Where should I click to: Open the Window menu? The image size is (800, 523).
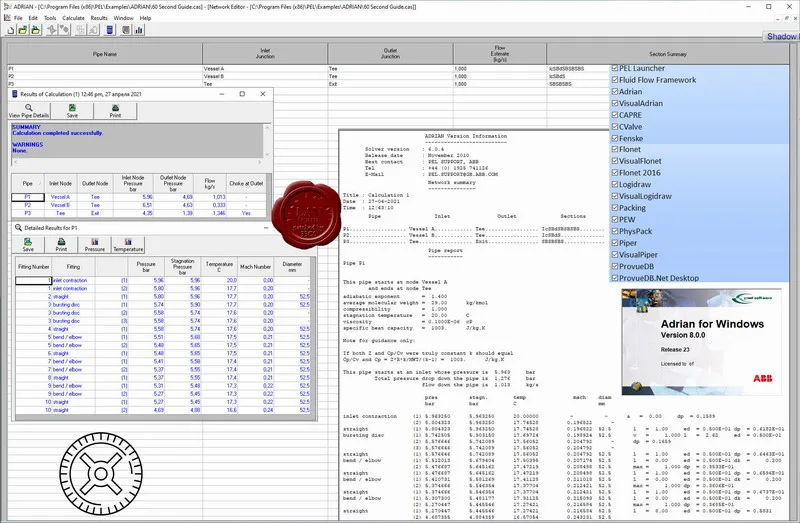click(x=123, y=18)
